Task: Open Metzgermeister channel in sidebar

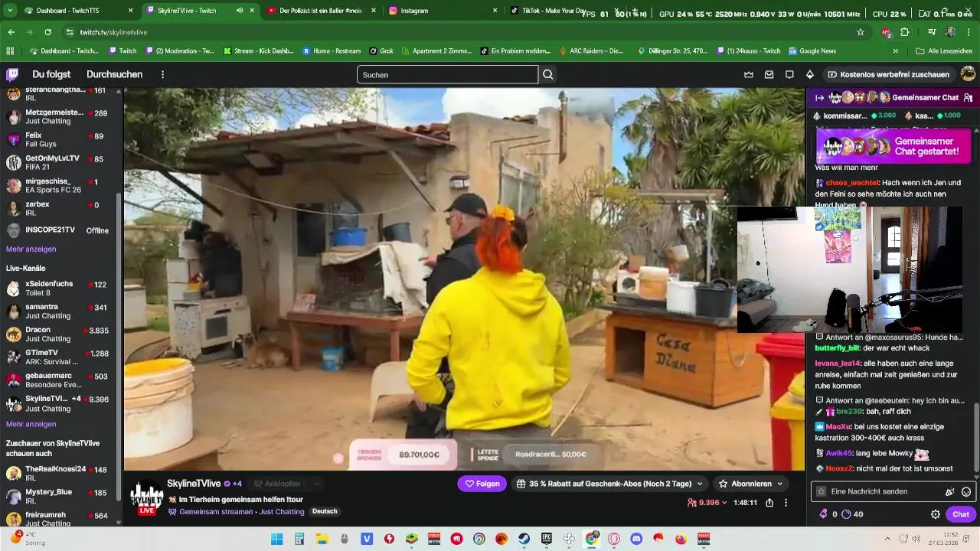Action: (x=59, y=117)
